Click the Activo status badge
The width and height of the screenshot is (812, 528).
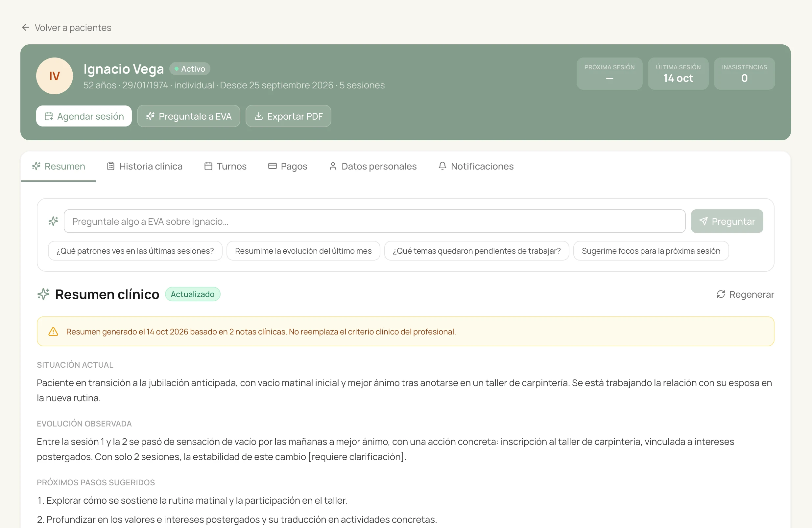[x=190, y=69]
